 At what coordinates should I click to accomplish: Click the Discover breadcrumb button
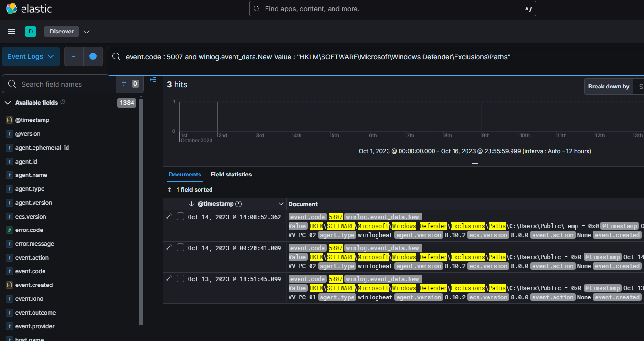(x=62, y=32)
